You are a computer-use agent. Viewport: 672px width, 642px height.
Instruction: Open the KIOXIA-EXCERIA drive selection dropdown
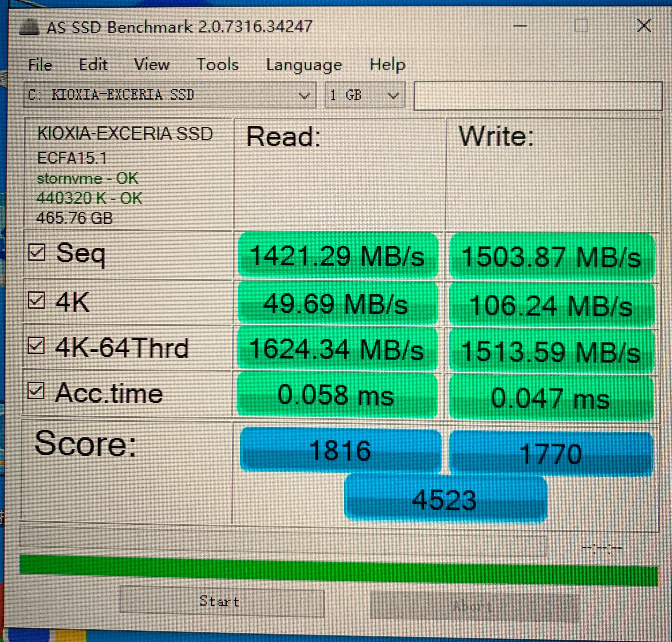[170, 95]
